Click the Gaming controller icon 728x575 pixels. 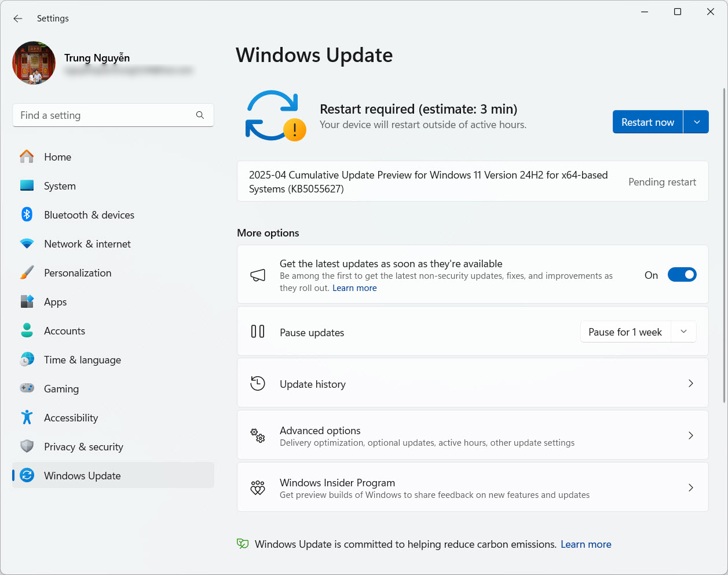(x=27, y=388)
